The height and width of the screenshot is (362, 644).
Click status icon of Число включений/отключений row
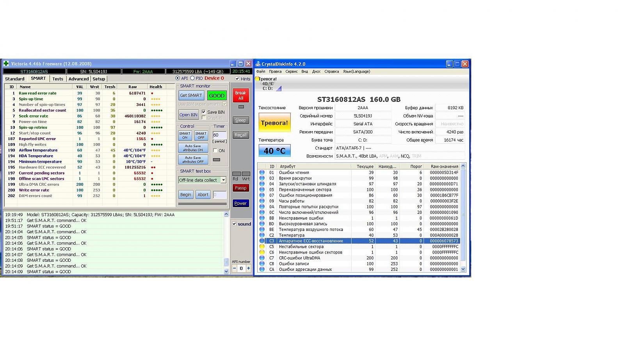262,213
